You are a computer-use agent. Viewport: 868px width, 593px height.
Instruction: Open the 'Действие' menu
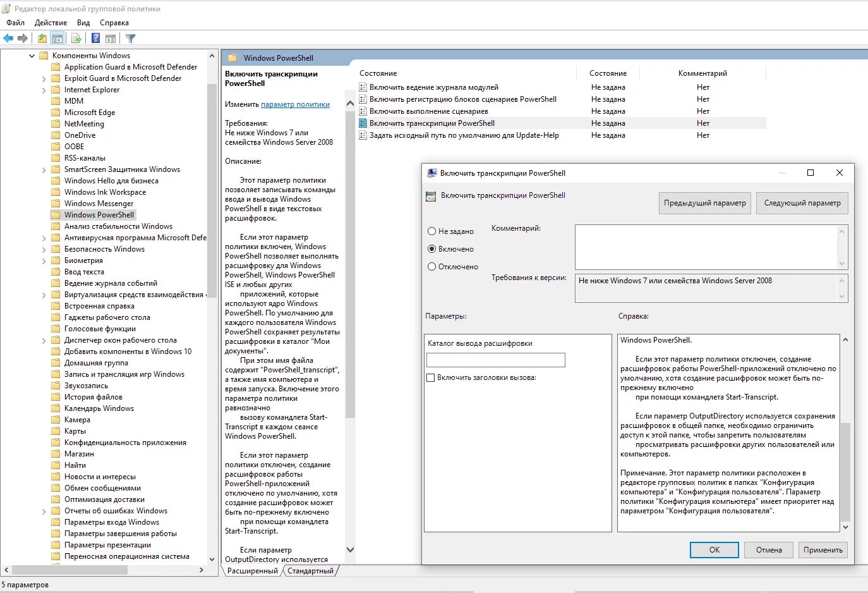(51, 23)
